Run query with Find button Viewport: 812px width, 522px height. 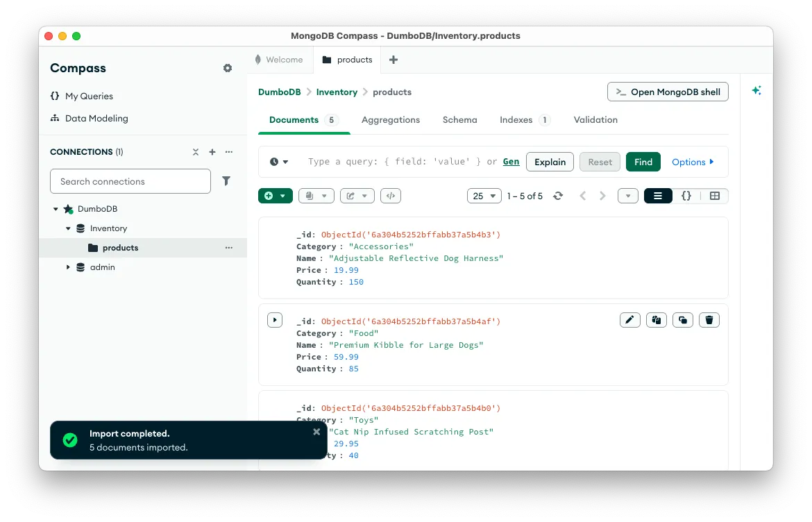[643, 162]
